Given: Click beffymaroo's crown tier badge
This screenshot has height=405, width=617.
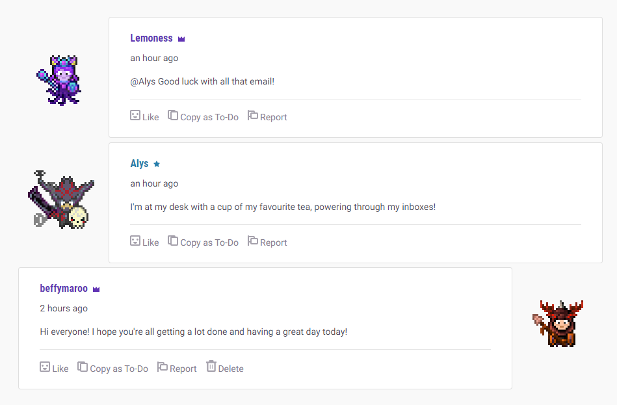Looking at the screenshot, I should coord(97,289).
